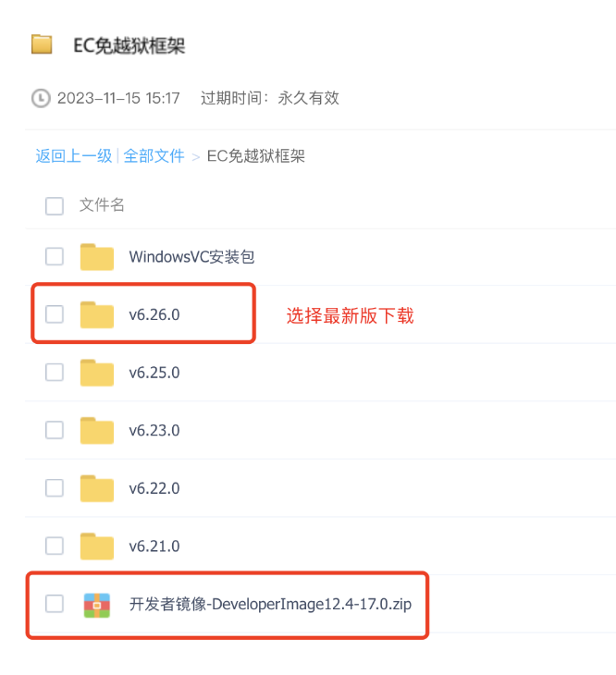Open the v6.25.0 folder icon
This screenshot has height=675, width=616.
tap(97, 373)
